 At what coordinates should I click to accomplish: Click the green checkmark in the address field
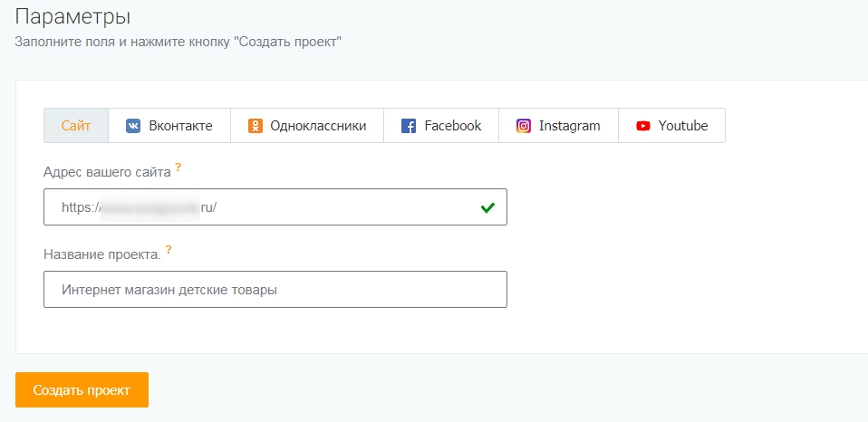(487, 207)
